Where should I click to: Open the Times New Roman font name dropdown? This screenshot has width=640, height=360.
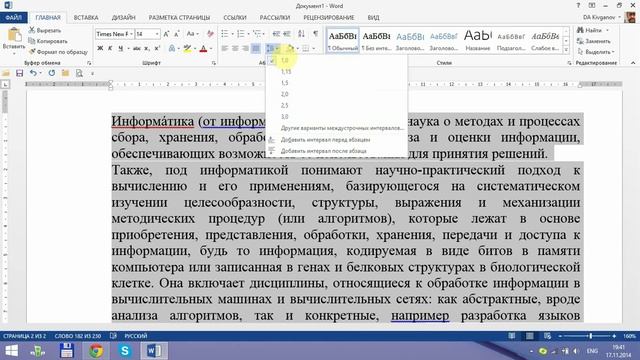click(131, 34)
